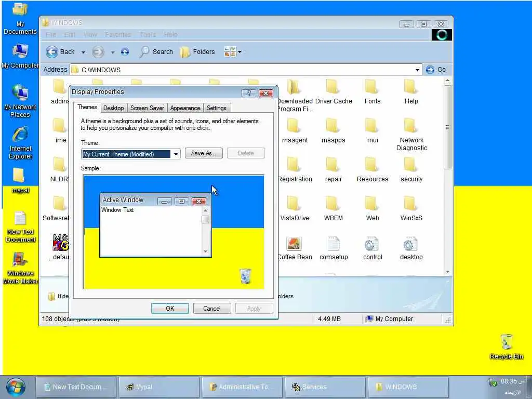Switch to New Text Document taskbar button

coord(76,387)
